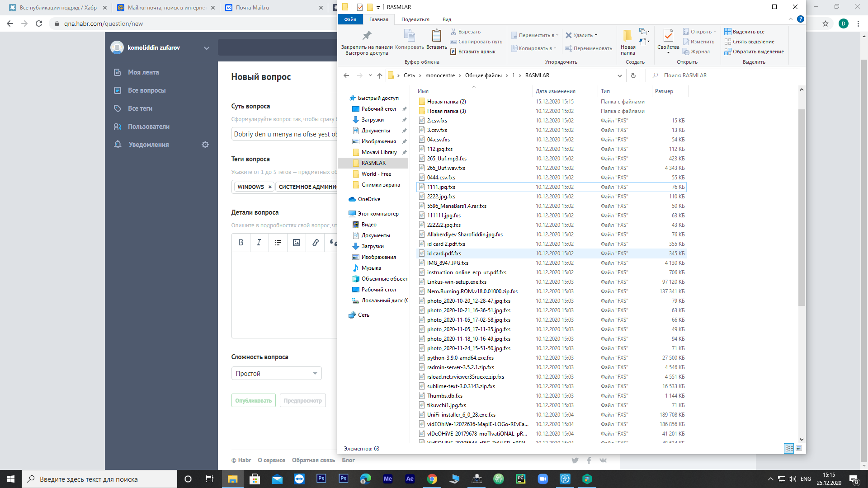Open Properties (Свойства) icon
The height and width of the screenshot is (488, 868).
tap(668, 41)
